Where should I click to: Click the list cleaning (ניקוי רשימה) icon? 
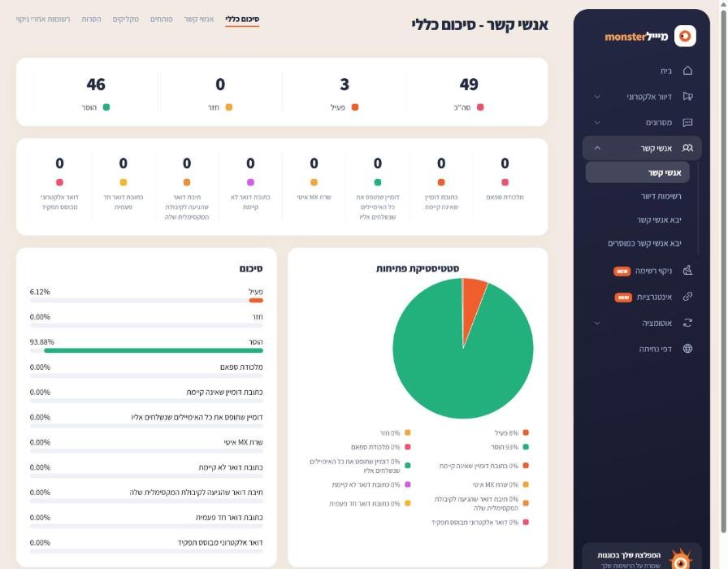click(687, 271)
